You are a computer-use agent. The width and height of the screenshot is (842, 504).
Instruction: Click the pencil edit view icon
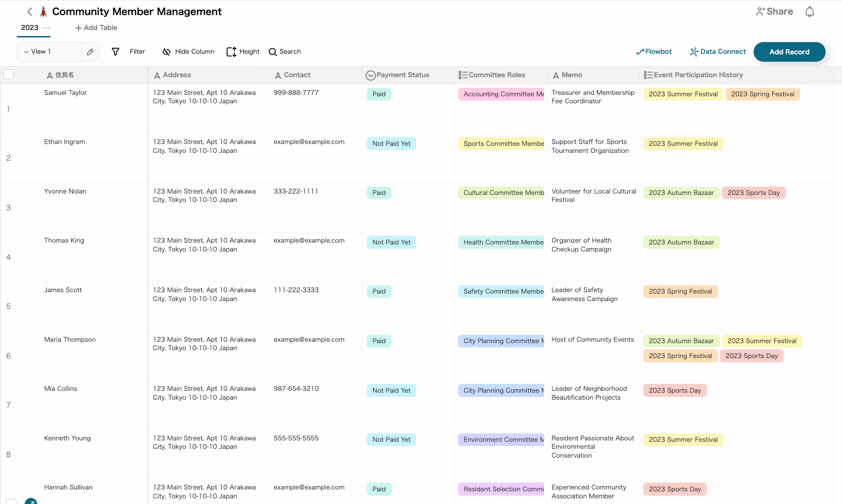click(90, 52)
